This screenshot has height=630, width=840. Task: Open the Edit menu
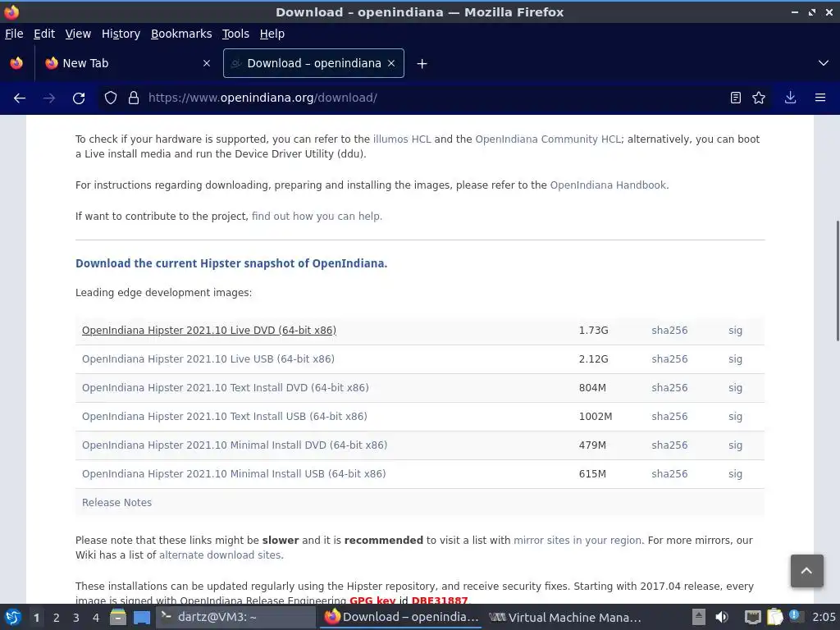pyautogui.click(x=44, y=34)
